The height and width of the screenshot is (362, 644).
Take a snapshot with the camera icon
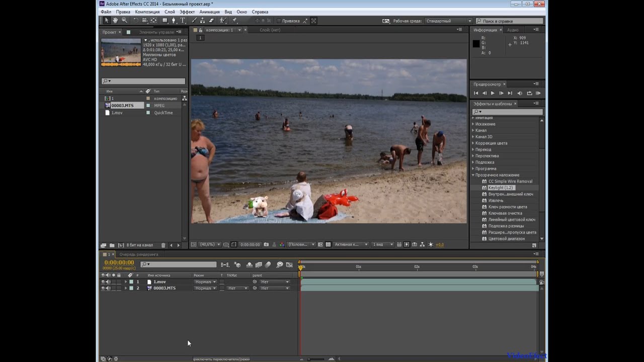click(266, 244)
